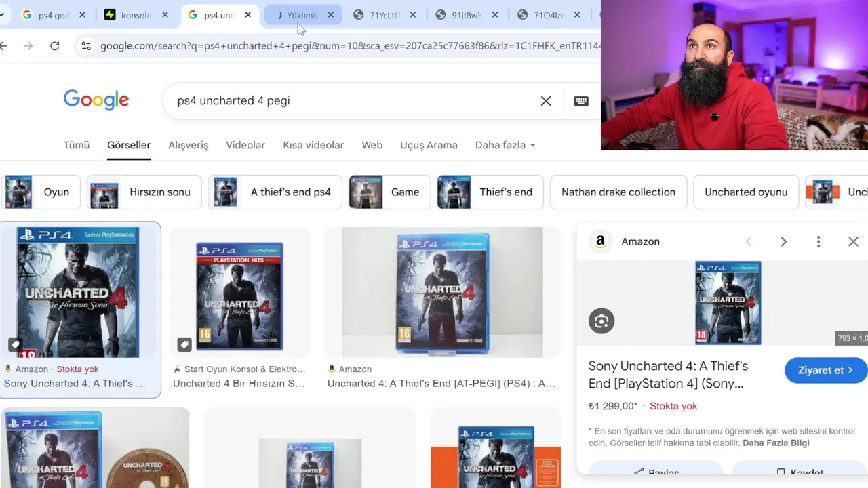Open the Web results tab
Image resolution: width=868 pixels, height=488 pixels.
pyautogui.click(x=372, y=145)
